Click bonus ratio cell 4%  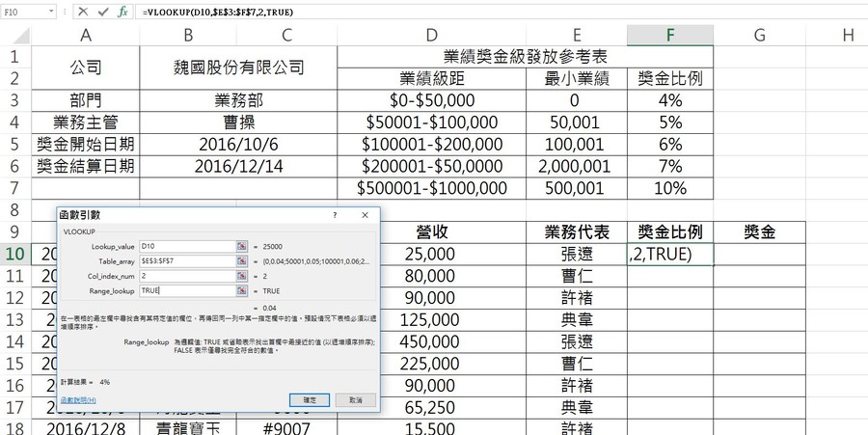[x=670, y=100]
